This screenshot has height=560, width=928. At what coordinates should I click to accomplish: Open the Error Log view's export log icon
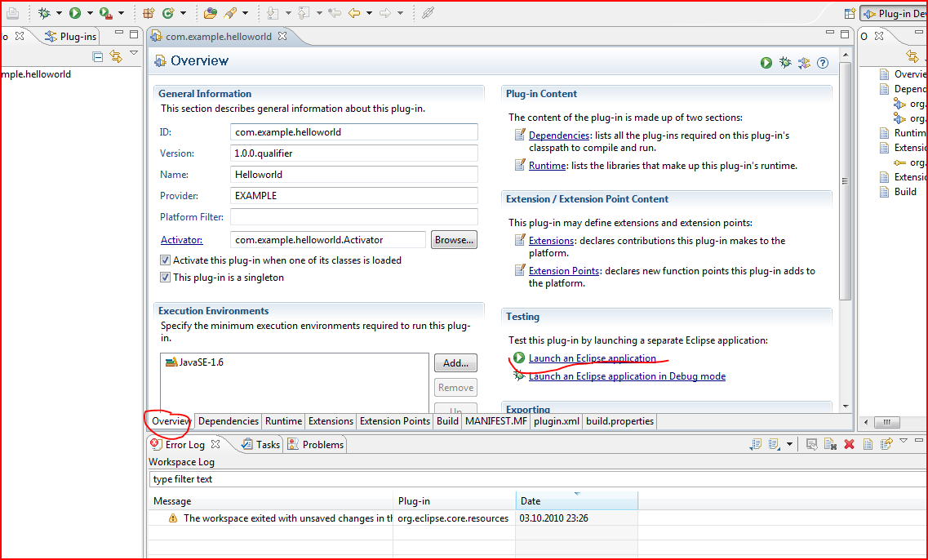click(755, 443)
